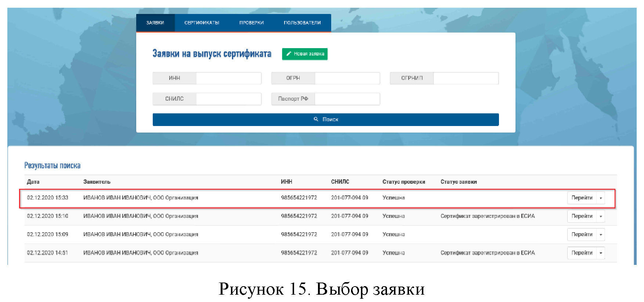This screenshot has width=644, height=302.
Task: Click the pencil icon on Новая заявка
Action: (289, 54)
